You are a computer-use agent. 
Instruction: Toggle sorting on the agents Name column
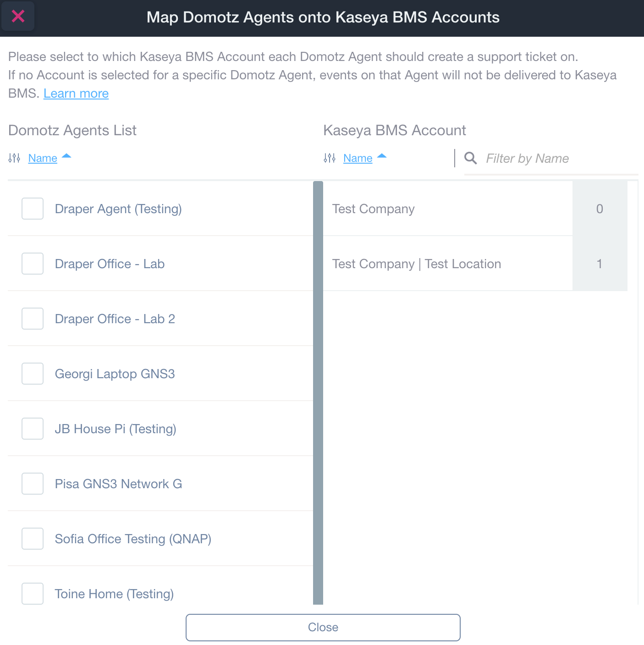pyautogui.click(x=43, y=158)
